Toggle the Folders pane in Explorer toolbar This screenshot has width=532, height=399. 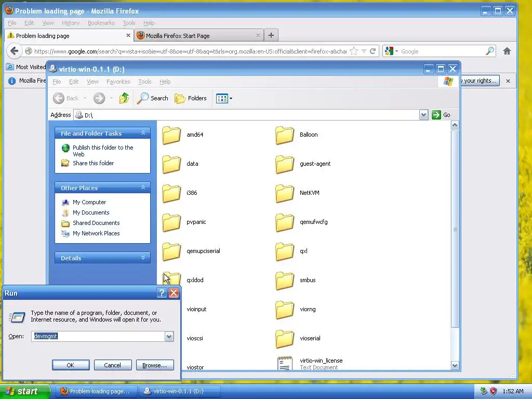point(190,98)
